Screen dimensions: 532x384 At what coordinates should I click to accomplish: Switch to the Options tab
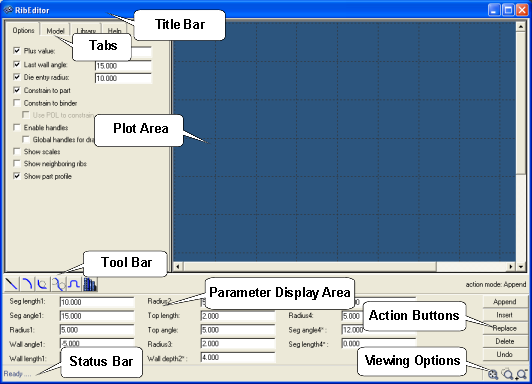point(23,31)
